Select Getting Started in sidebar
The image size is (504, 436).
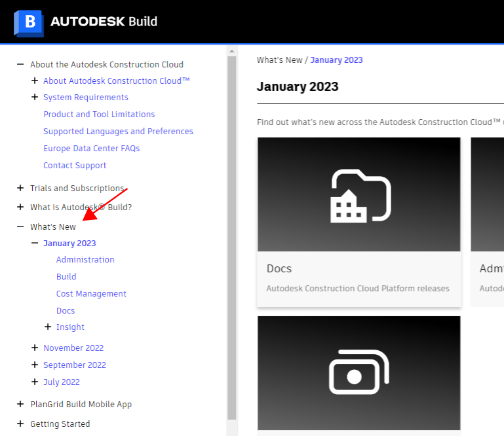coord(60,424)
